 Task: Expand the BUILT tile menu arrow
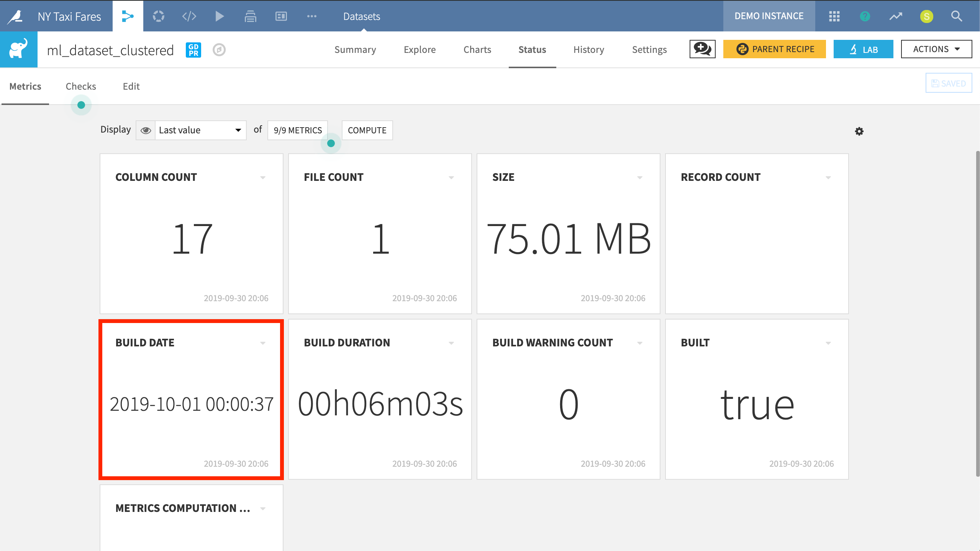tap(828, 343)
